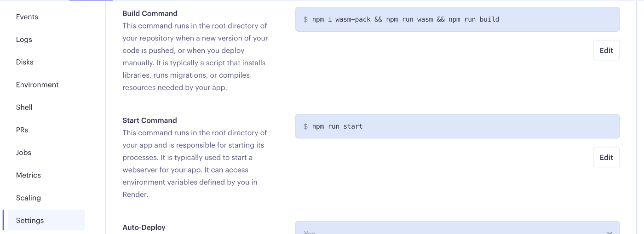The height and width of the screenshot is (234, 644).
Task: View PRs in the sidebar
Action: pos(22,130)
